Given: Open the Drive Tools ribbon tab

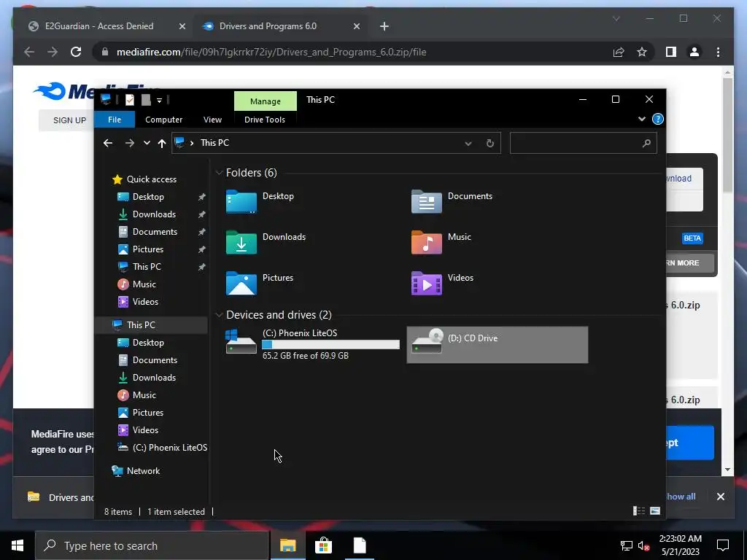Looking at the screenshot, I should [265, 120].
